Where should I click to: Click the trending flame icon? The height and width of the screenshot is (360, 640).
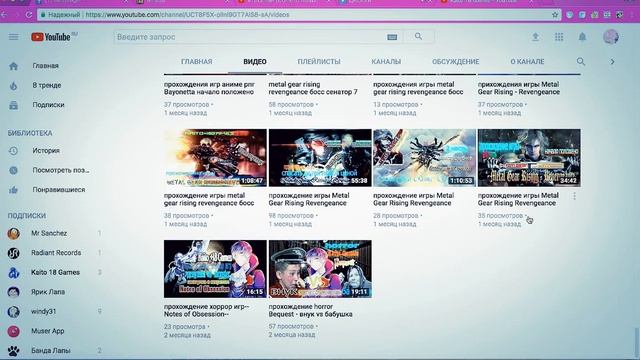click(13, 86)
